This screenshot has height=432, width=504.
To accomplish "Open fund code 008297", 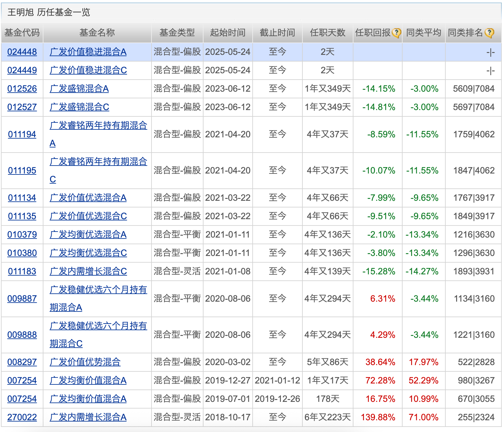I will pos(22,362).
